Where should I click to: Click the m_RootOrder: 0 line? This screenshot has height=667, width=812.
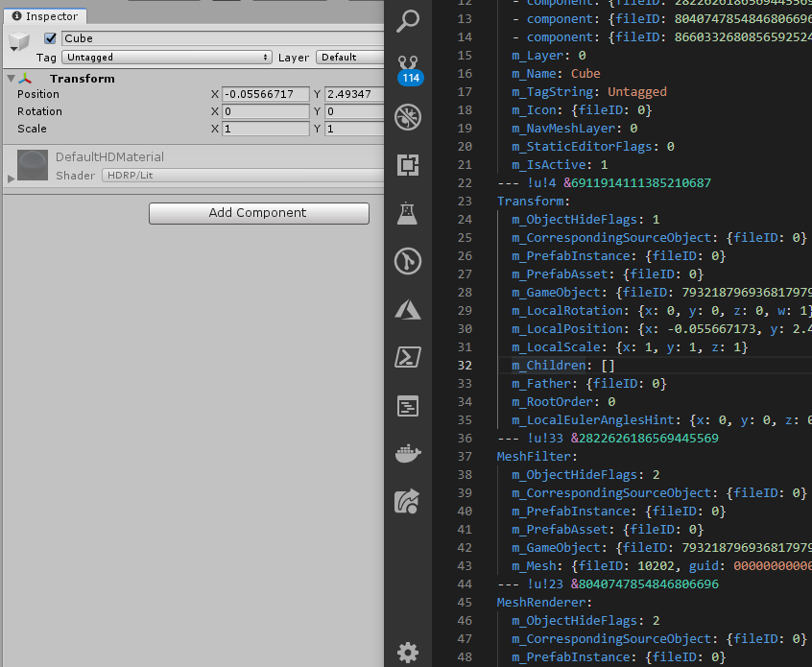[x=563, y=402]
